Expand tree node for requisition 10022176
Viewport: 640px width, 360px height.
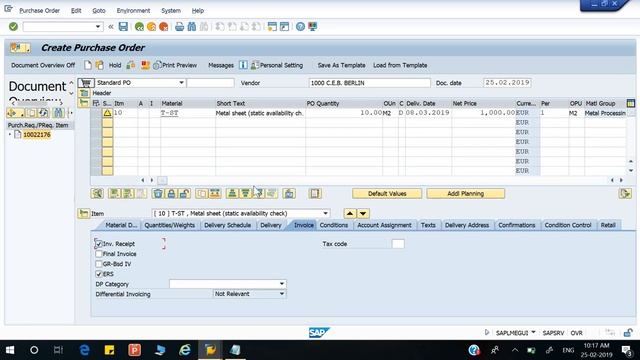pos(10,135)
